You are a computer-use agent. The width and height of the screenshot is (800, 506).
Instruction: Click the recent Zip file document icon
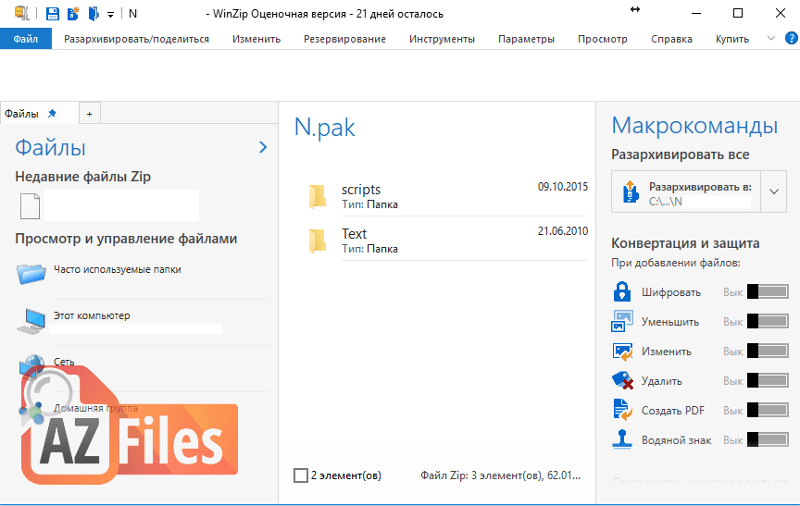coord(30,206)
